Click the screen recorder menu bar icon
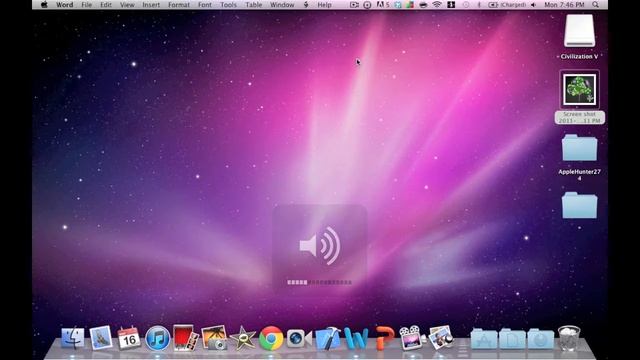This screenshot has width=640, height=360. tap(354, 5)
